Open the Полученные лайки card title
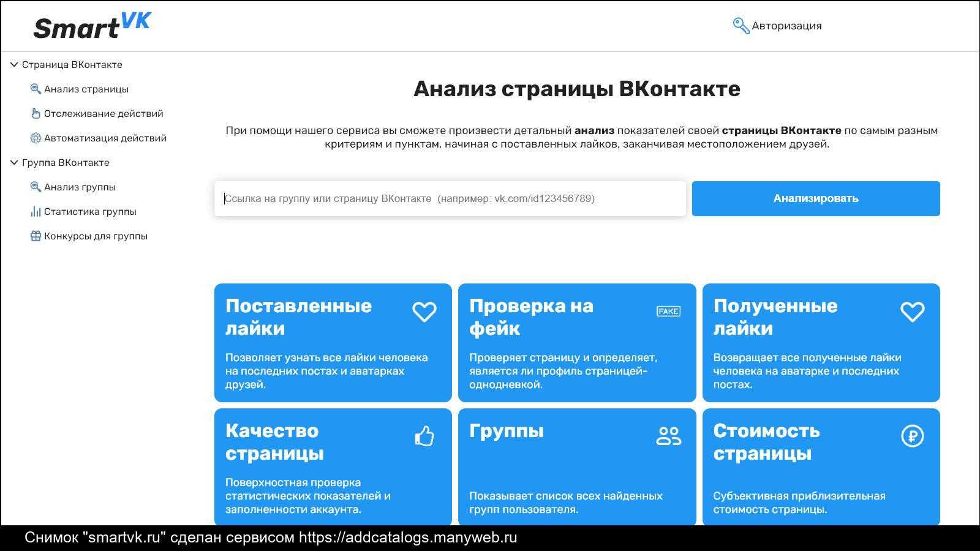Screen dimensions: 980x551 tap(775, 317)
